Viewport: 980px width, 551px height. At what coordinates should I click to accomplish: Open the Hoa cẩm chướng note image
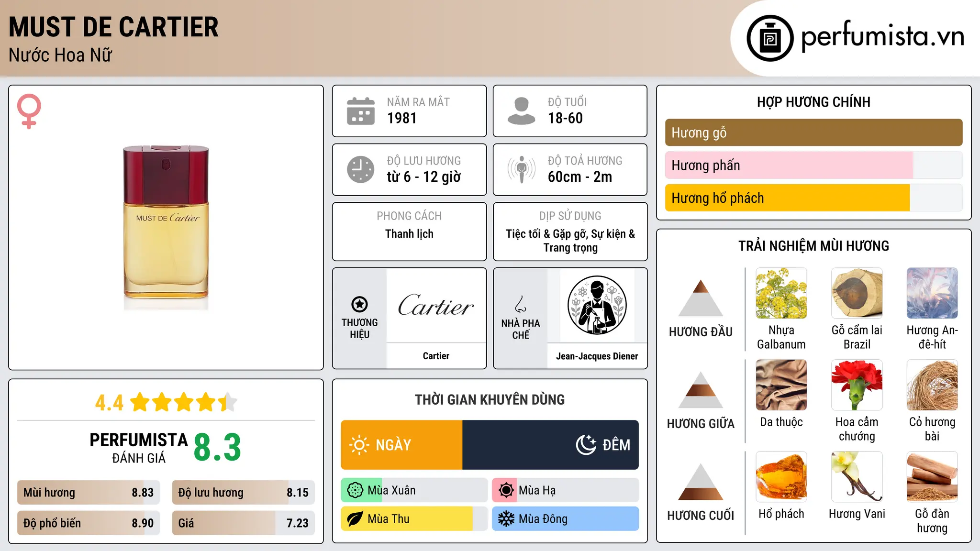857,385
